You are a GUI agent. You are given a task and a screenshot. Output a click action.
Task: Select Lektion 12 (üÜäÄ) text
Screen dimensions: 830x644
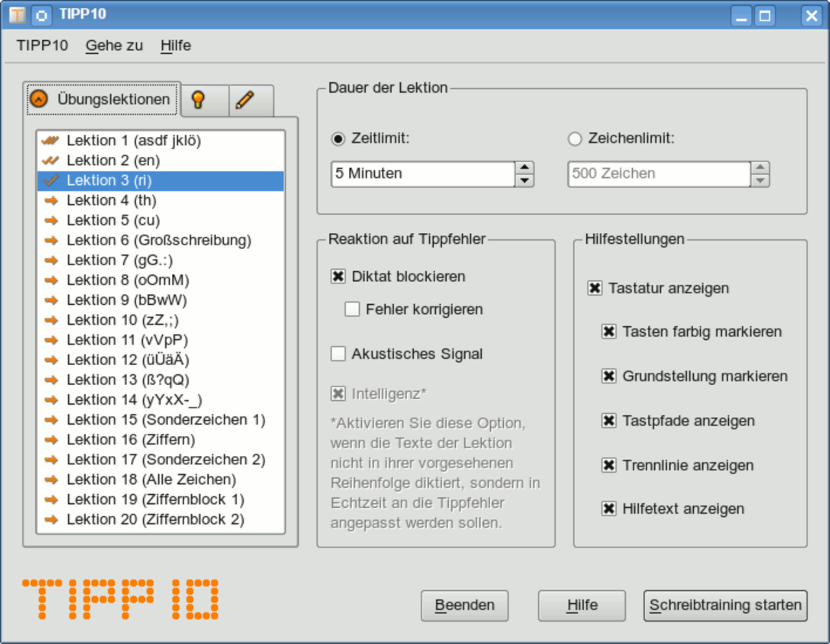tap(128, 360)
